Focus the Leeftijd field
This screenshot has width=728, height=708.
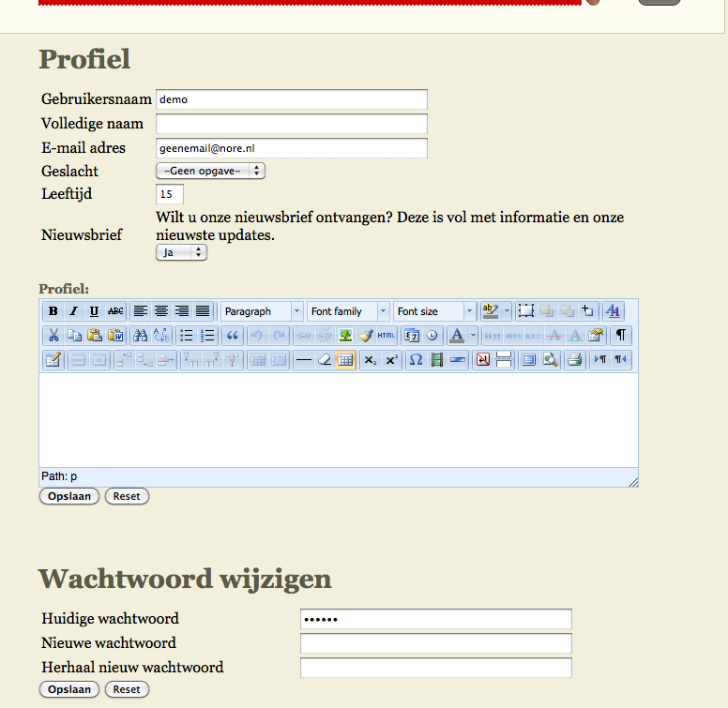(170, 194)
